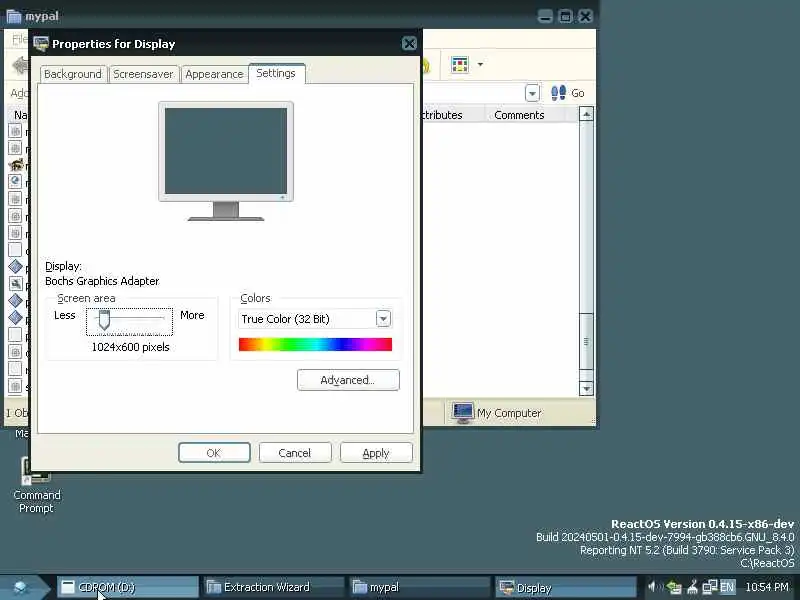The width and height of the screenshot is (800, 600).
Task: Click the mypal vertical scrollbar thumb
Action: 586,341
